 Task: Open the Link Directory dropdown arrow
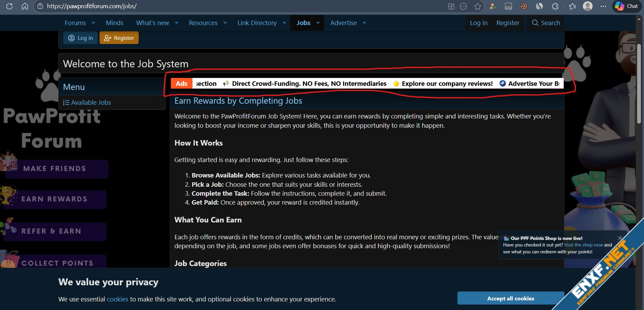[284, 23]
